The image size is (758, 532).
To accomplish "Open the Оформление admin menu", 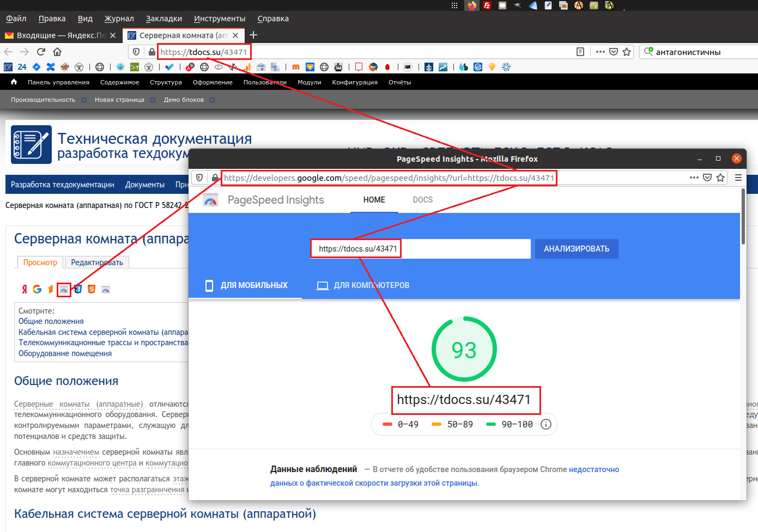I will click(x=213, y=82).
